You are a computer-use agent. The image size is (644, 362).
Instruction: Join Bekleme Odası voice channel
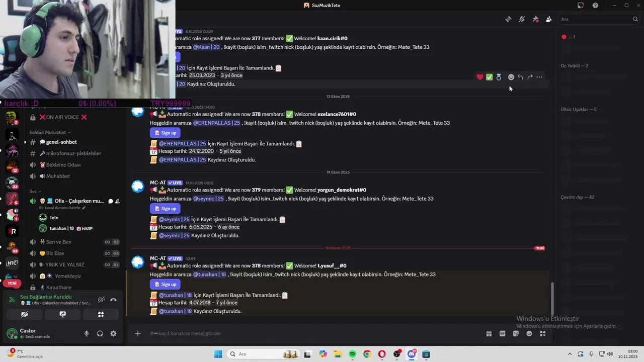(x=74, y=165)
